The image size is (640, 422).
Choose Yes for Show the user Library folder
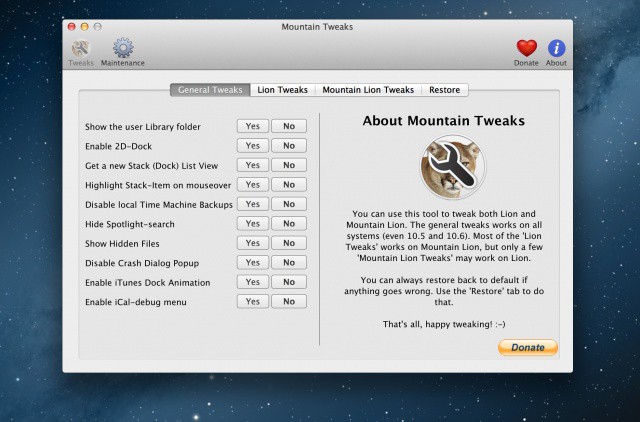(253, 126)
